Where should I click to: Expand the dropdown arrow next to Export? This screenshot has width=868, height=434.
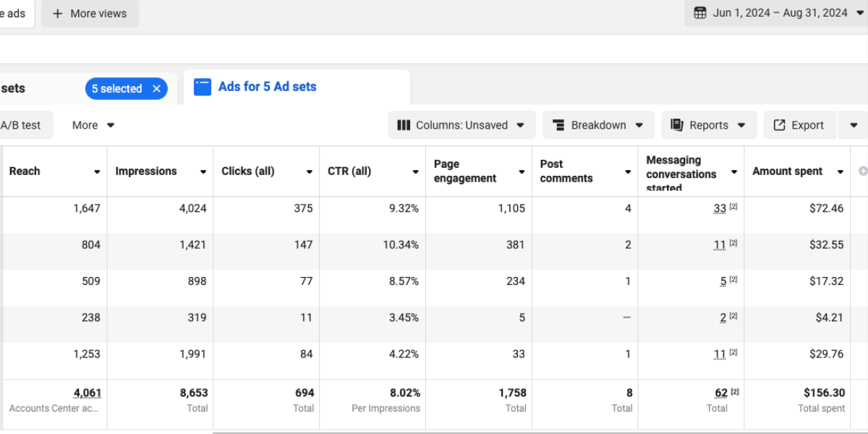[x=854, y=125]
